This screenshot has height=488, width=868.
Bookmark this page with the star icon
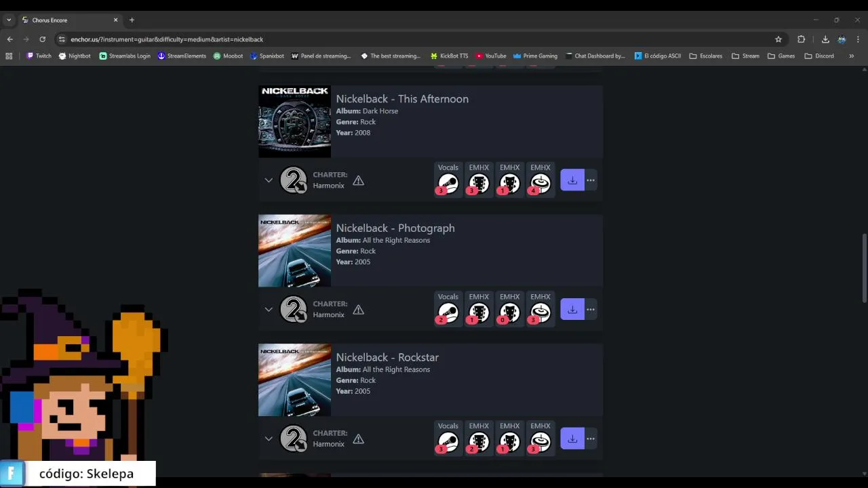click(x=778, y=39)
